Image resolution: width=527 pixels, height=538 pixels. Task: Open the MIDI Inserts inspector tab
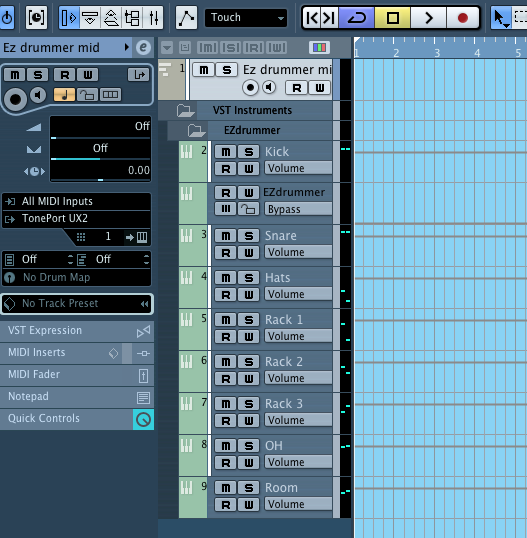pyautogui.click(x=77, y=353)
